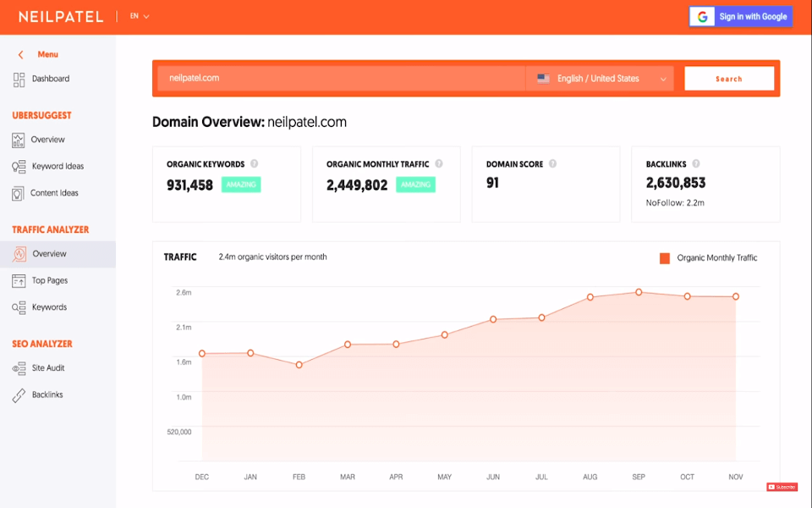Click the Google logo in sign-in button
The width and height of the screenshot is (812, 508).
[702, 17]
